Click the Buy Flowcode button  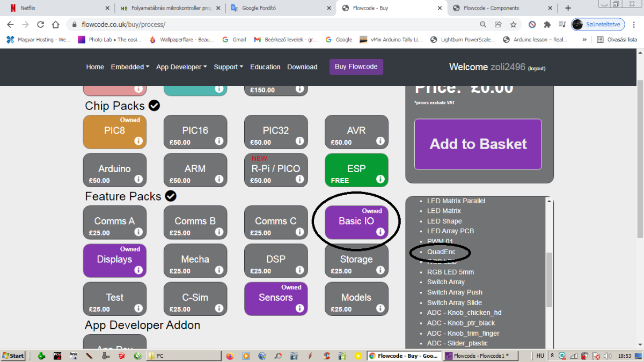(356, 67)
